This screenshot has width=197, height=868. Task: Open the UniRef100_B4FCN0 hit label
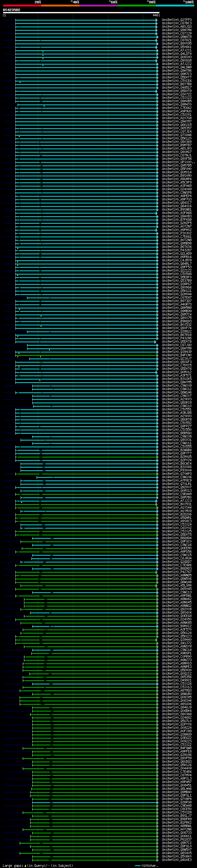pos(176,355)
